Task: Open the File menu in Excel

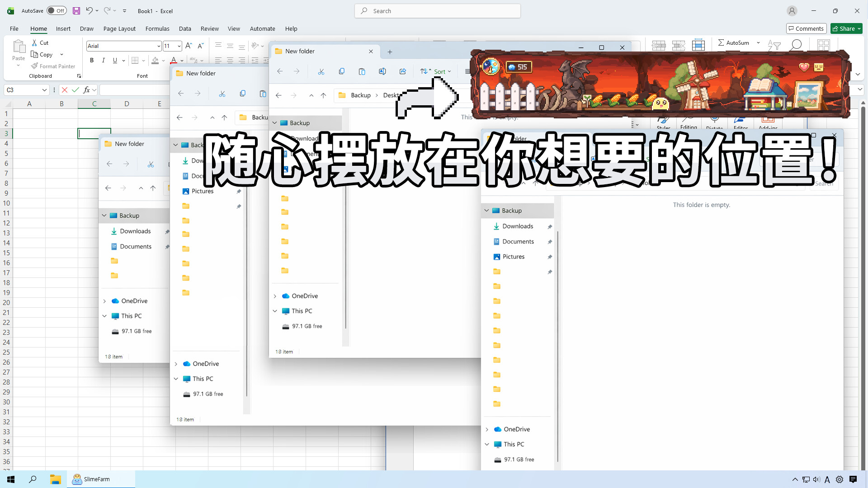Action: click(14, 28)
